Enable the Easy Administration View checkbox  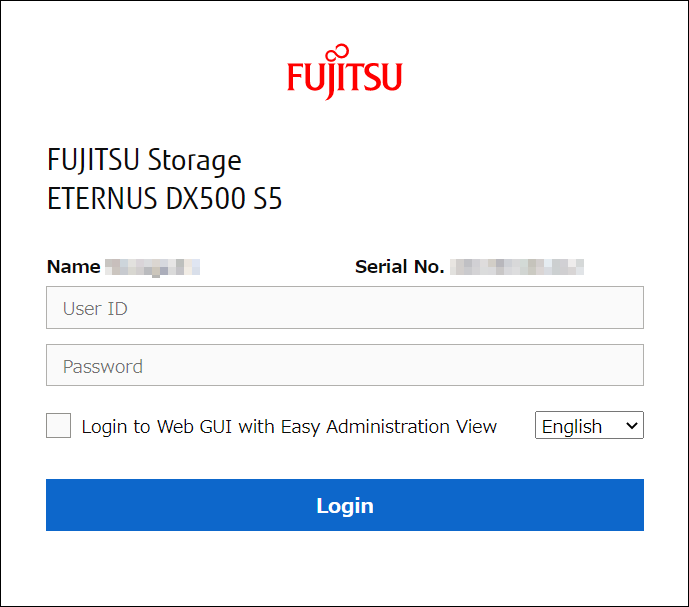(x=59, y=426)
